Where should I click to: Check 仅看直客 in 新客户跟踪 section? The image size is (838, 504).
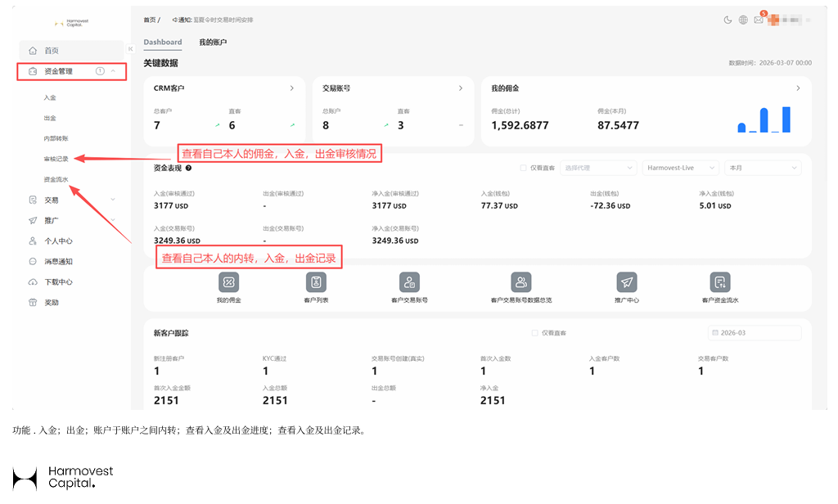(x=534, y=333)
